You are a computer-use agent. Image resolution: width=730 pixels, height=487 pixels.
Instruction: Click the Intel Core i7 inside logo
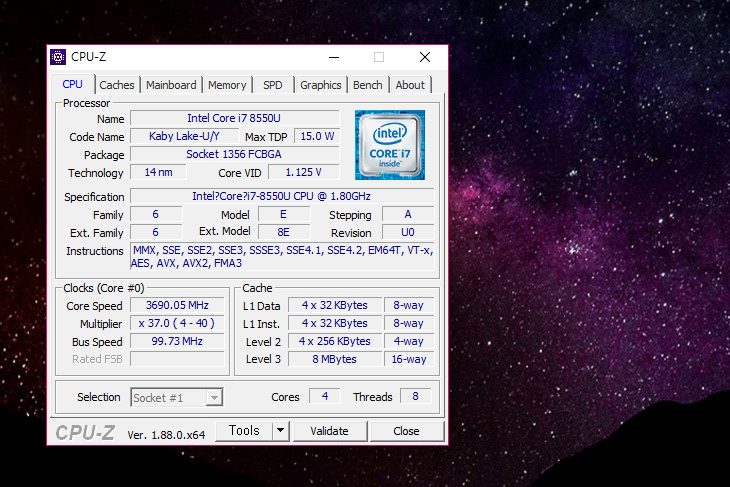click(x=390, y=145)
